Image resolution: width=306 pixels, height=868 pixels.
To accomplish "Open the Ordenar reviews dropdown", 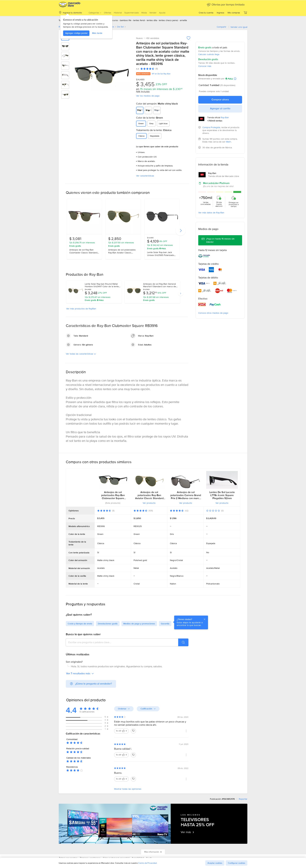I will [124, 709].
